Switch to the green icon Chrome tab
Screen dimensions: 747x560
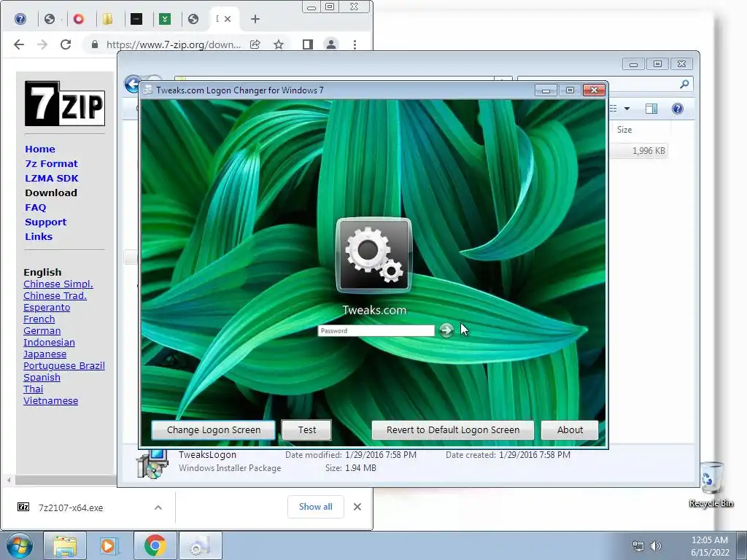point(165,19)
